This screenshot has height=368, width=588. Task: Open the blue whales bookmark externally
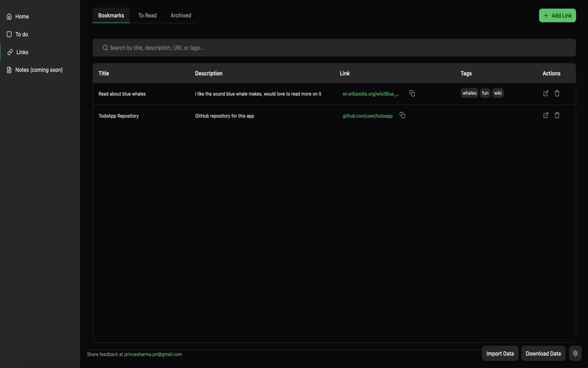coord(546,93)
